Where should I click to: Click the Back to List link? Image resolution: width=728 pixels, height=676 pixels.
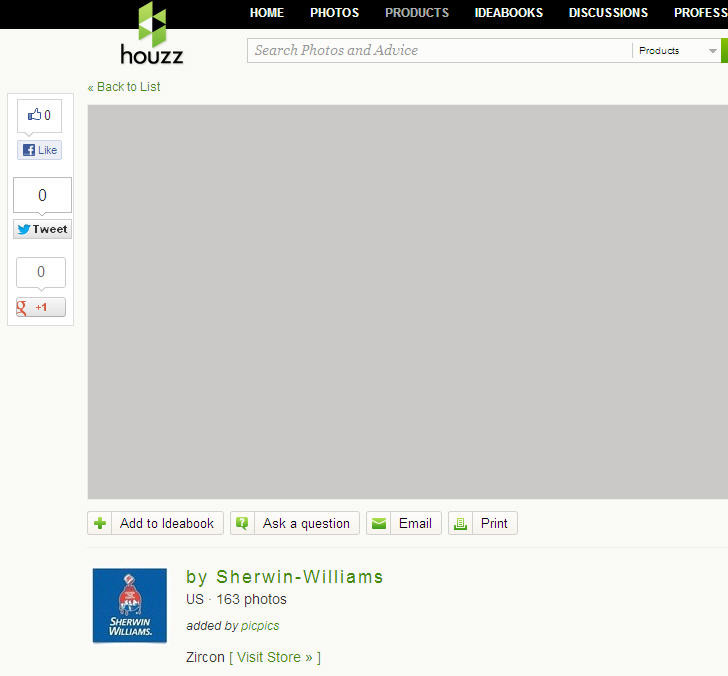(124, 87)
